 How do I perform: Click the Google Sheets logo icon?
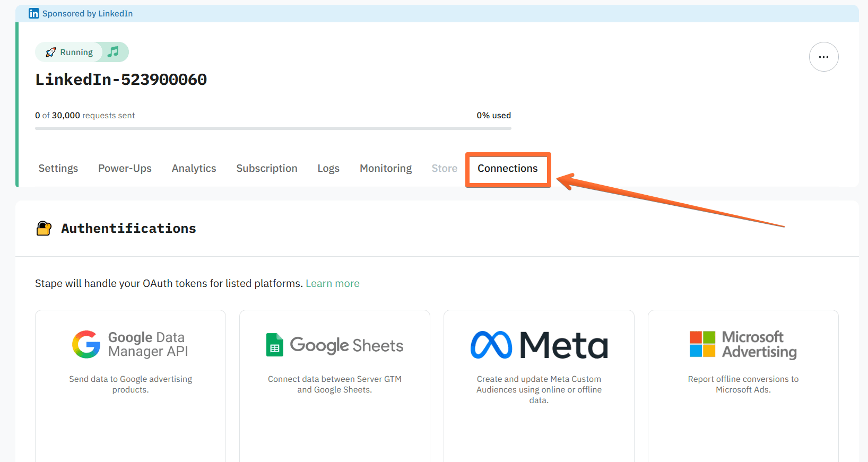pyautogui.click(x=275, y=345)
